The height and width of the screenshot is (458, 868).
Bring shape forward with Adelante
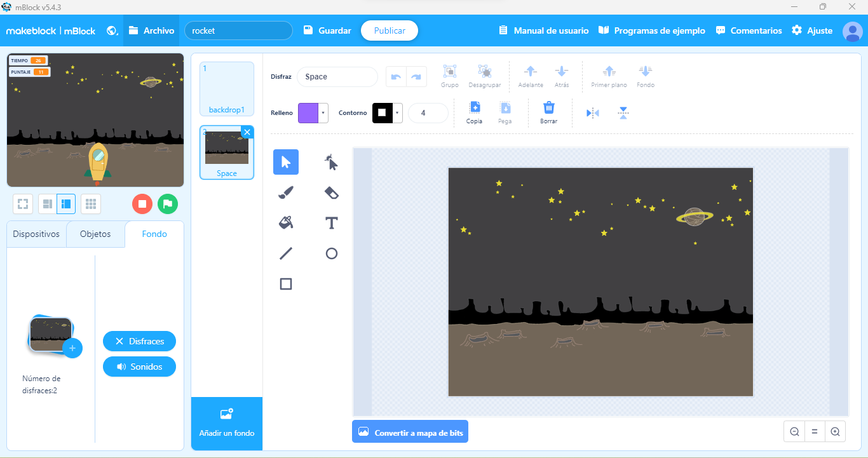531,71
